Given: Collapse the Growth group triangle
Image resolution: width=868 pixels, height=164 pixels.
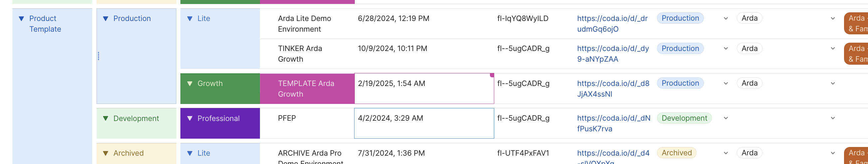Looking at the screenshot, I should point(190,84).
